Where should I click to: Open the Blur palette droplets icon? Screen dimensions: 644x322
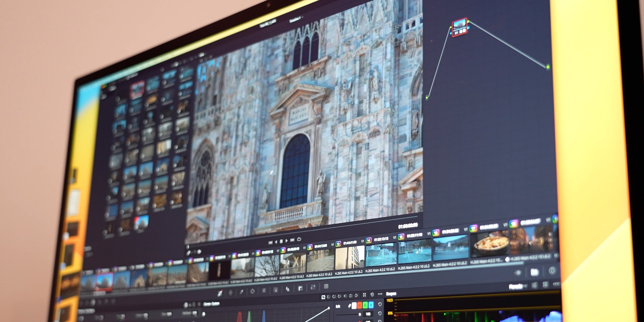287,289
